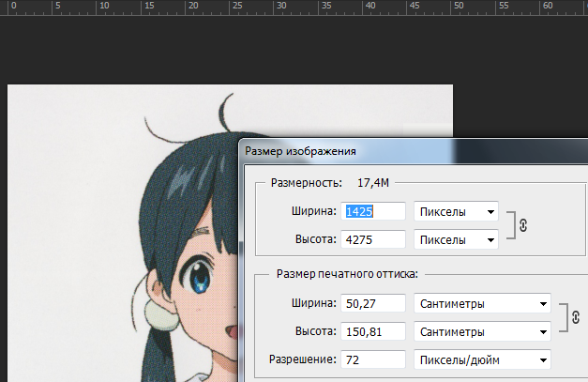This screenshot has height=382, width=588.
Task: Open the Пикселы dropdown for pixel width
Action: pyautogui.click(x=456, y=212)
